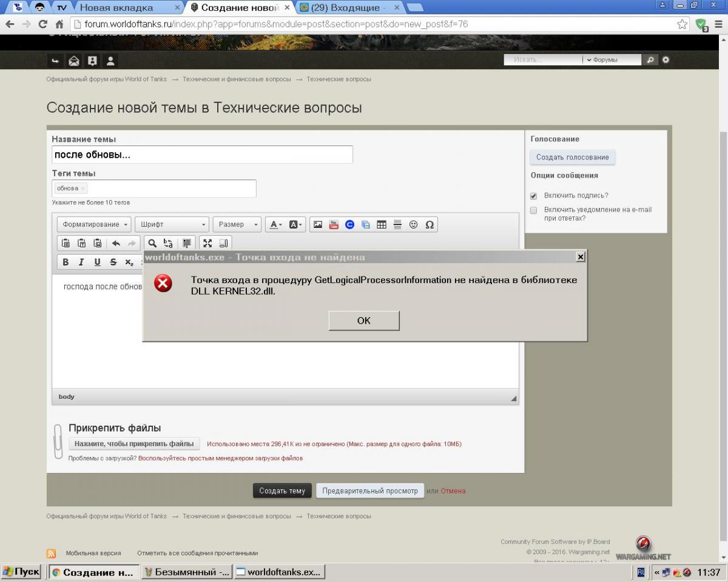The width and height of the screenshot is (728, 582).
Task: Insert special character with Omega icon
Action: point(430,224)
